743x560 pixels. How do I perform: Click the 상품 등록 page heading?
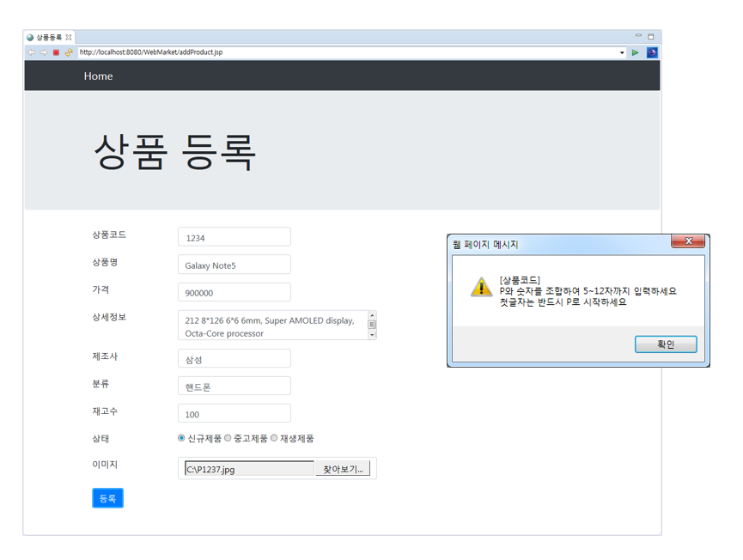click(x=175, y=151)
